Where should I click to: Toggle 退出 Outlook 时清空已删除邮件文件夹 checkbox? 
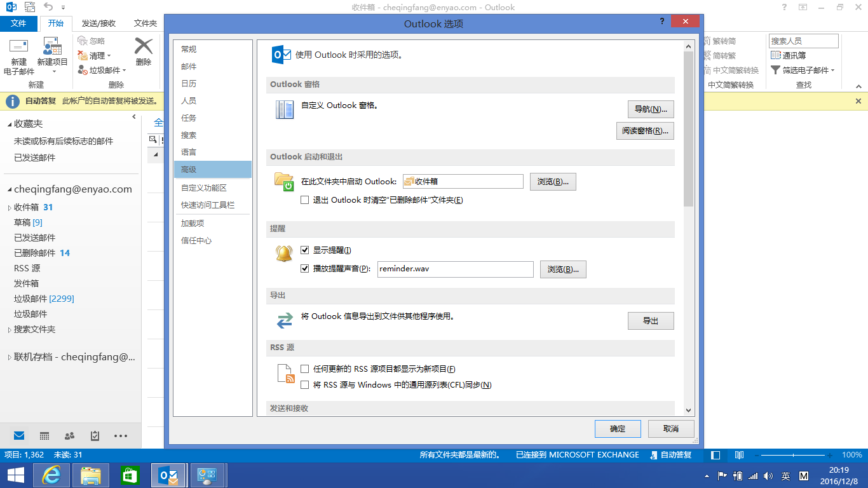[x=305, y=200]
